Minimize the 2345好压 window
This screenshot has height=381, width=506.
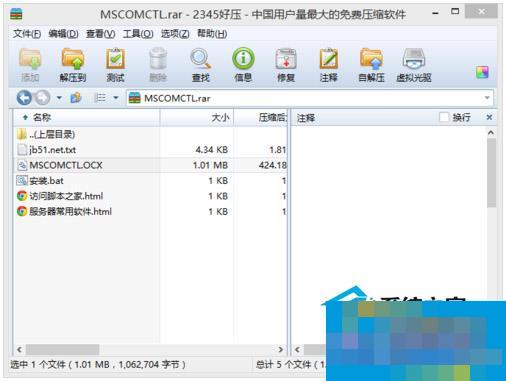click(435, 13)
